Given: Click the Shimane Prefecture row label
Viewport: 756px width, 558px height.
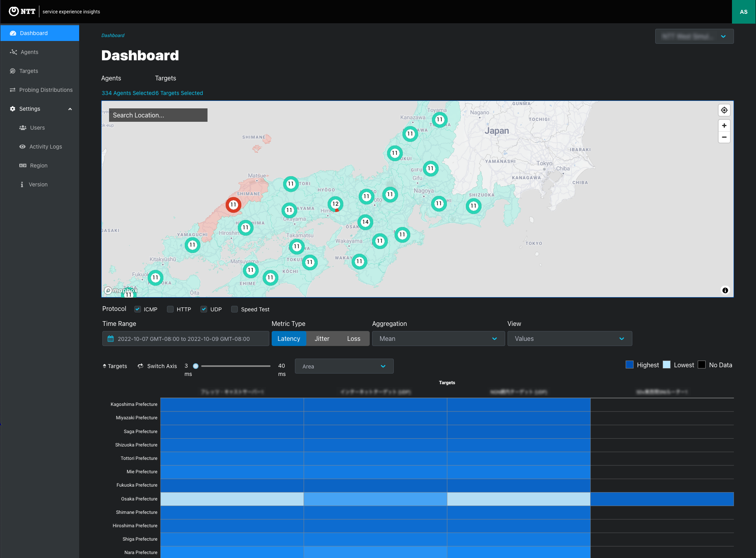Looking at the screenshot, I should pos(137,512).
